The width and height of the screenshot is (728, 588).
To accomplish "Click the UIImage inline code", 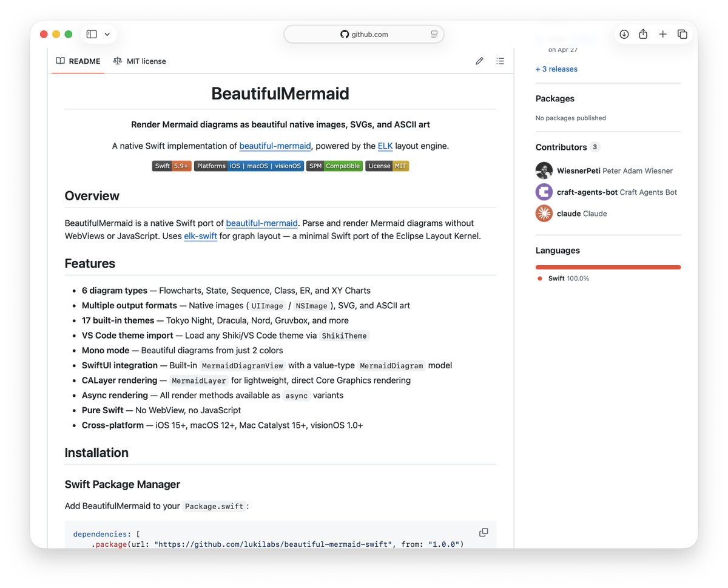I will click(x=267, y=306).
